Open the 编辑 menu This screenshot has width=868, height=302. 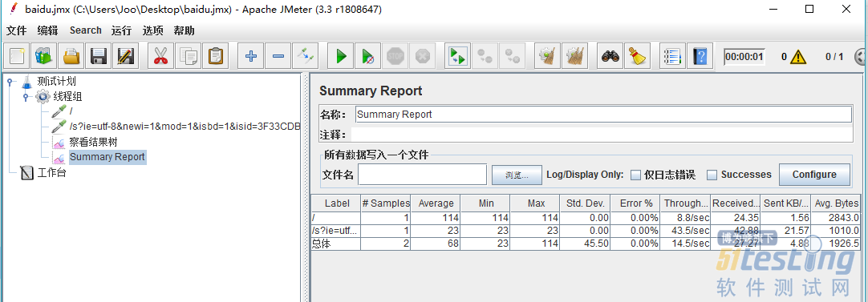click(x=47, y=30)
